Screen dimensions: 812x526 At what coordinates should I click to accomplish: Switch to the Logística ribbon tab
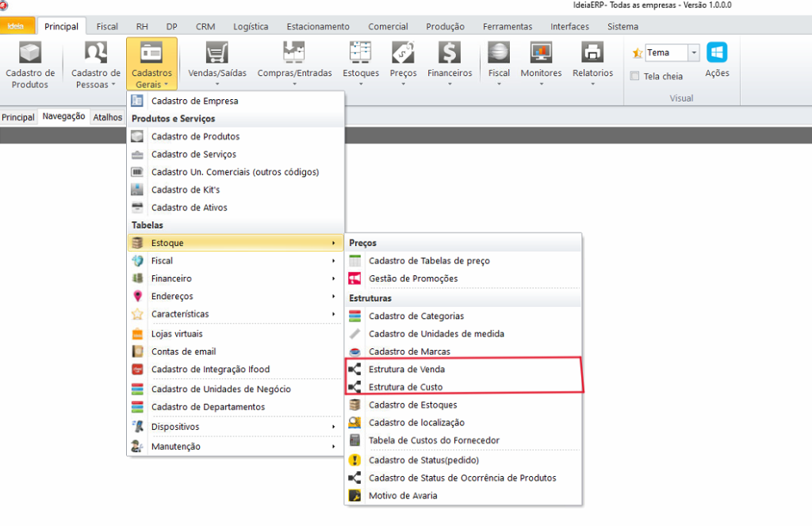251,26
